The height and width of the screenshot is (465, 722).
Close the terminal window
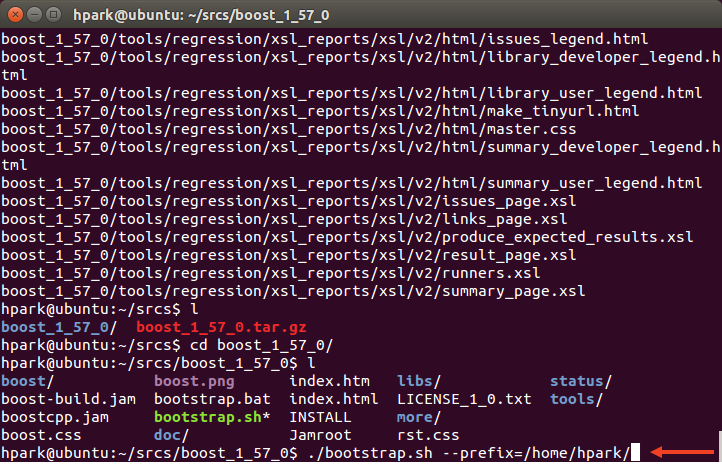(15, 15)
